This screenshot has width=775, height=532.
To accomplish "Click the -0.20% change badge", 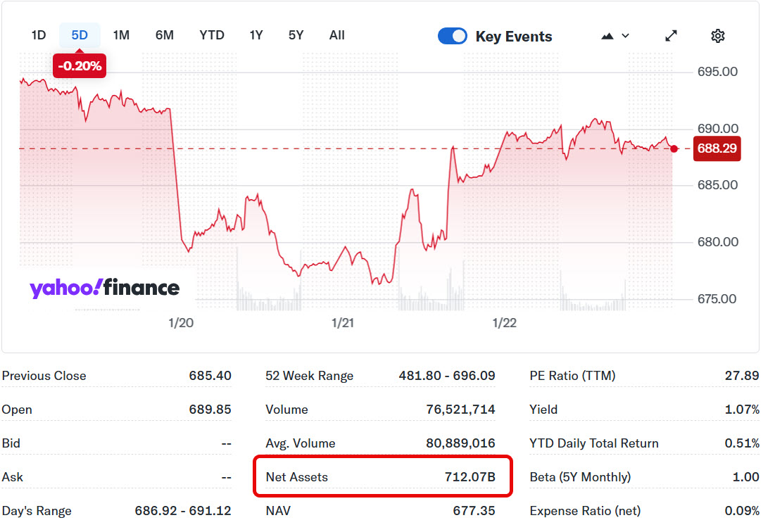I will 80,67.
